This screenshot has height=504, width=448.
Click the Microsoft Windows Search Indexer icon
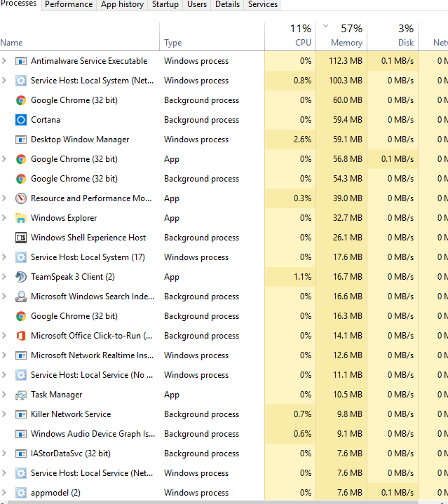pos(21,297)
